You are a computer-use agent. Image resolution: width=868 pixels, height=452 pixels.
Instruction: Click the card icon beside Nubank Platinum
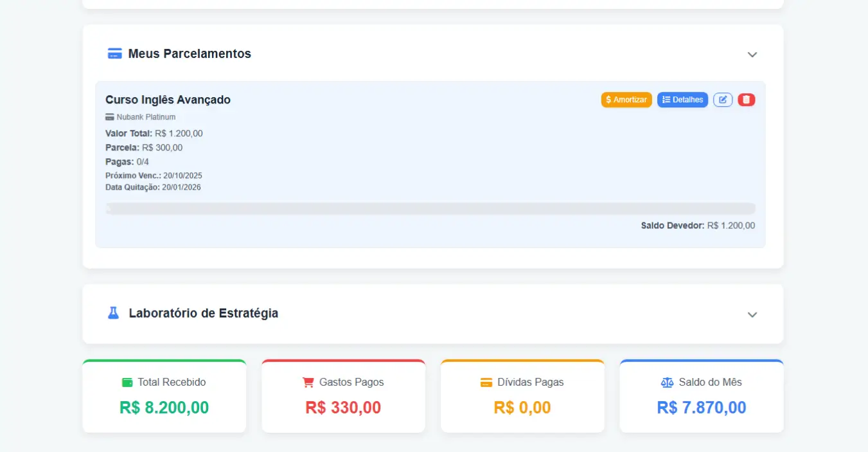(x=109, y=117)
